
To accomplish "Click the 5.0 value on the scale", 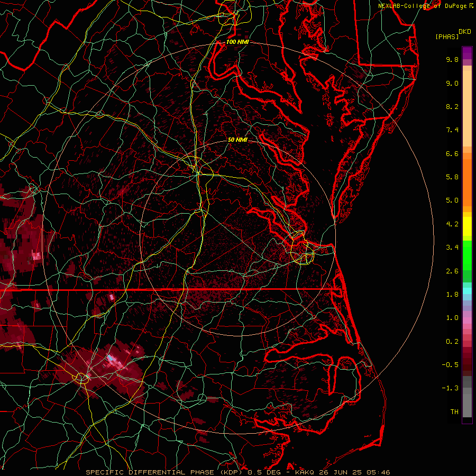I will point(452,200).
